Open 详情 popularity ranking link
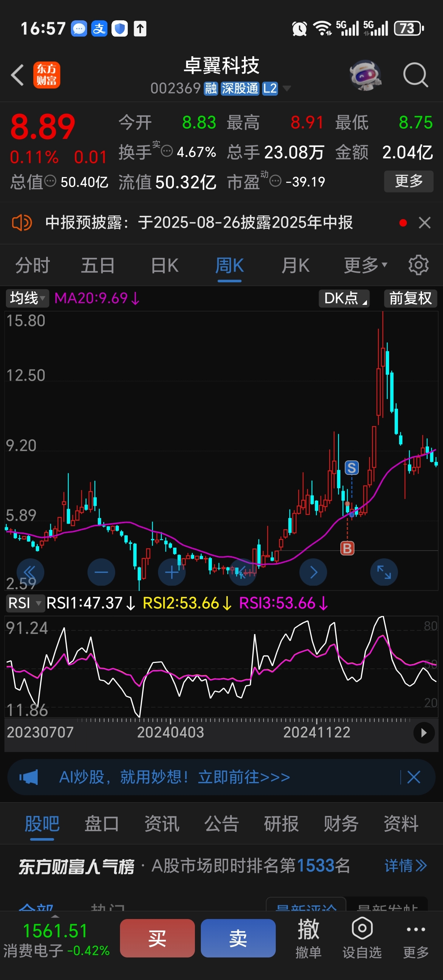This screenshot has height=980, width=443. (x=406, y=866)
